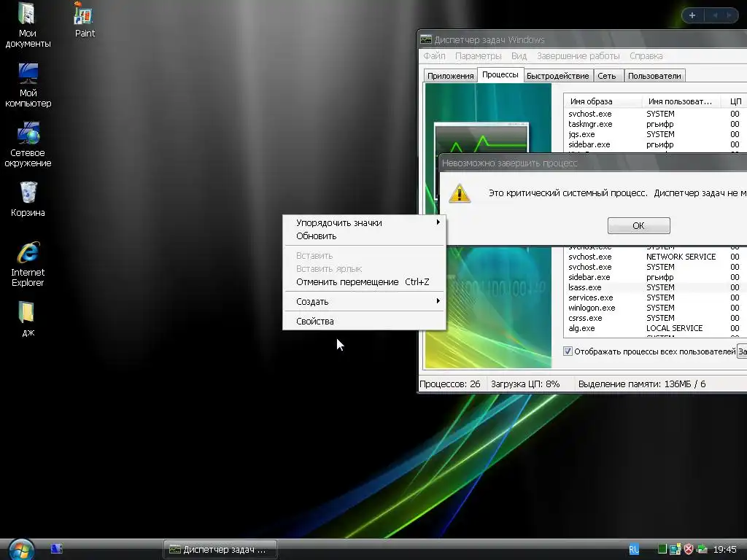Choose Отменить перемещение in context menu

click(365, 282)
